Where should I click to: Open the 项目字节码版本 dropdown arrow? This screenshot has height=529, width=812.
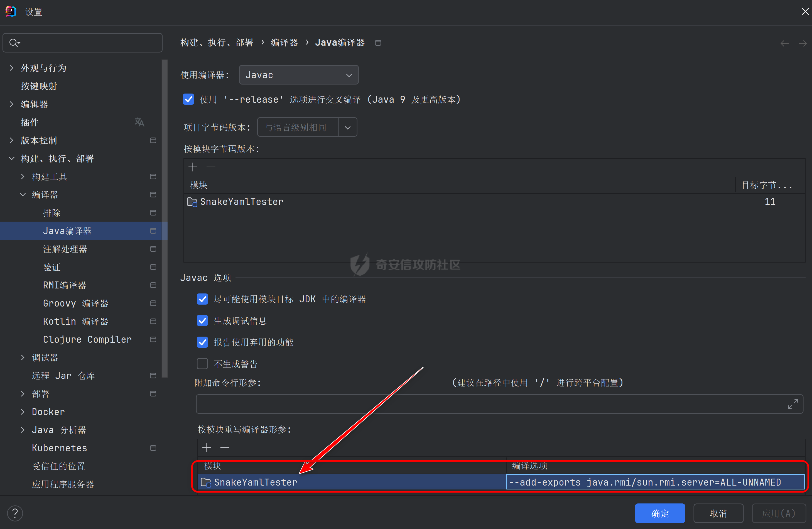point(348,127)
